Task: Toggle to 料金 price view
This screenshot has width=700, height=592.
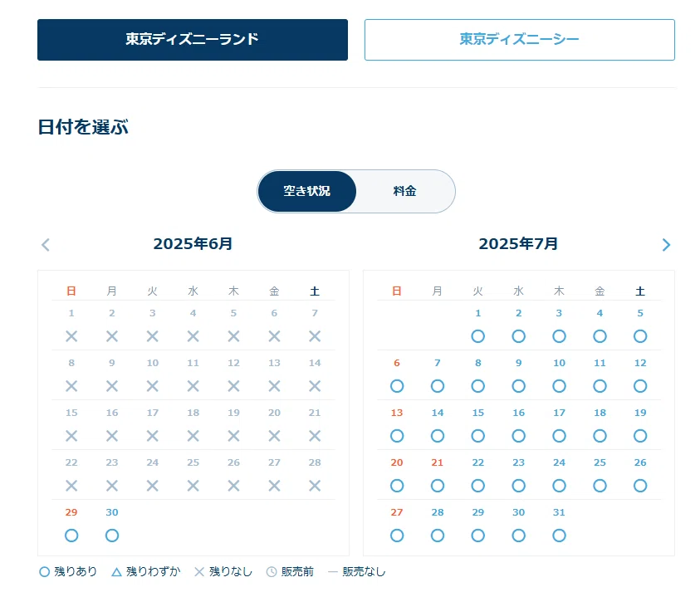Action: 405,191
